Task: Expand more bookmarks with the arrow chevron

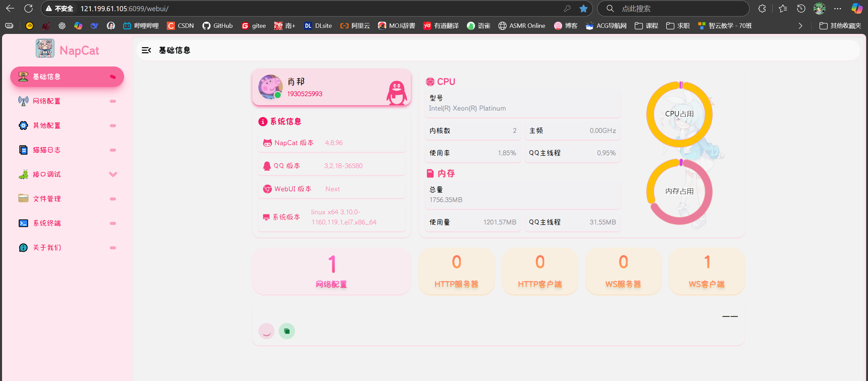Action: (800, 25)
